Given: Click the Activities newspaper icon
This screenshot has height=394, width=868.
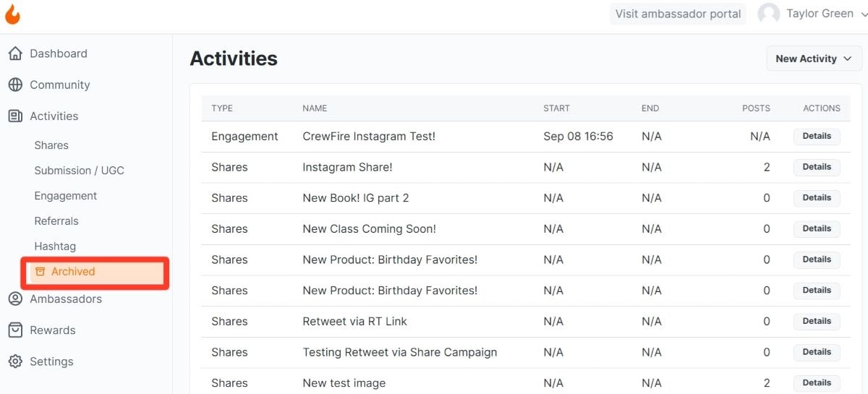Looking at the screenshot, I should click(x=15, y=116).
